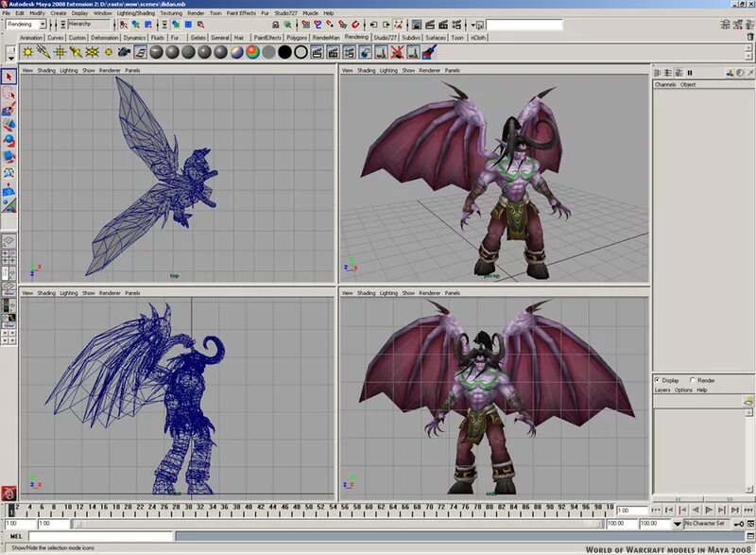Image resolution: width=756 pixels, height=555 pixels.
Task: Create a new layer in the layer editor
Action: click(748, 401)
